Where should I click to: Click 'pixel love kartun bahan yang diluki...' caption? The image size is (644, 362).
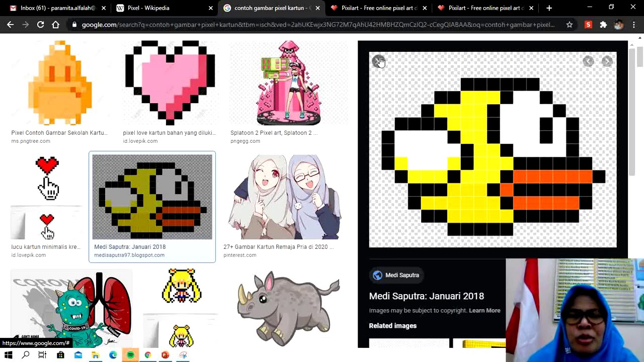[169, 133]
